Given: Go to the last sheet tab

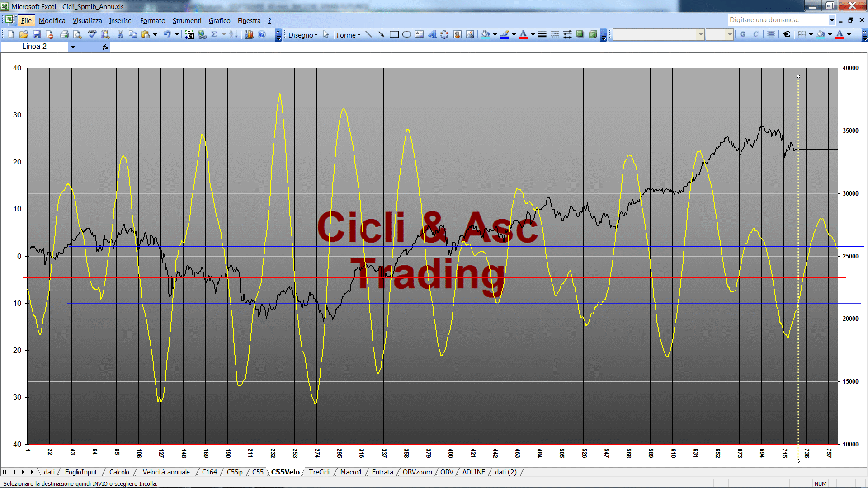Looking at the screenshot, I should point(32,472).
